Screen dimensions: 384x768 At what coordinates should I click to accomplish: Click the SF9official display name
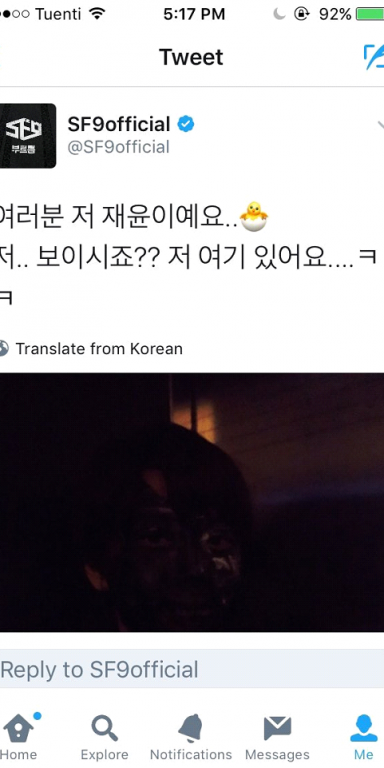pos(119,124)
